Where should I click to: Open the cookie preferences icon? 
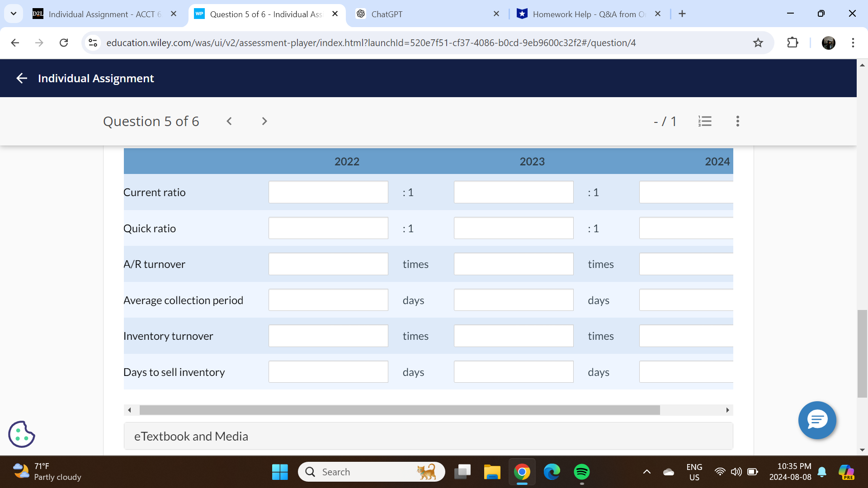(x=21, y=434)
